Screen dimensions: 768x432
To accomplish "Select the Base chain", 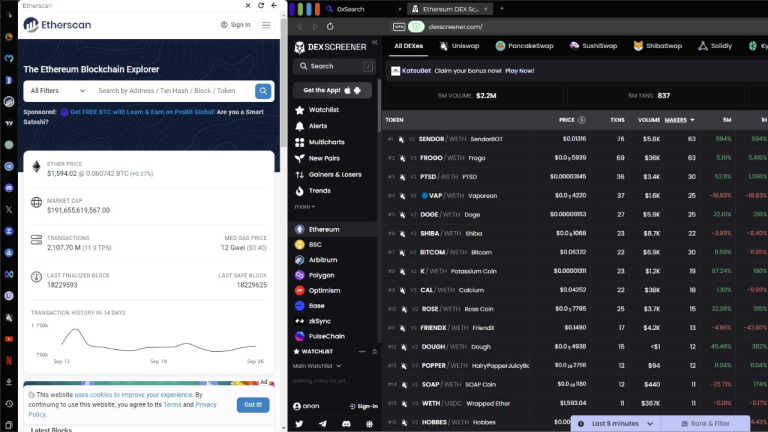I will coord(310,306).
